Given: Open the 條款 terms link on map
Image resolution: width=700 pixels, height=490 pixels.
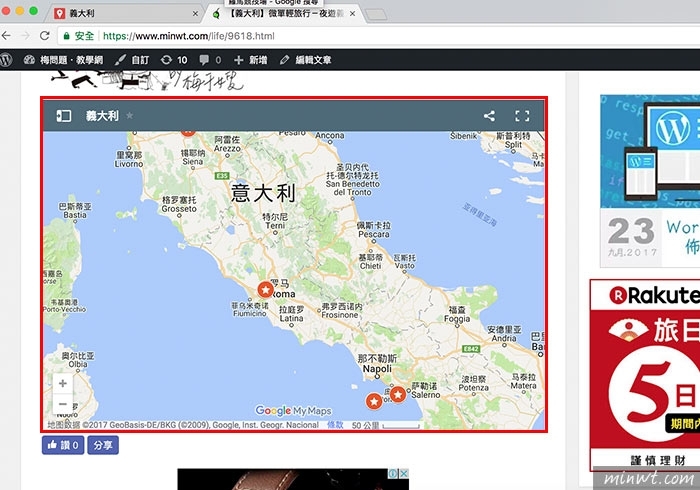Looking at the screenshot, I should (335, 425).
